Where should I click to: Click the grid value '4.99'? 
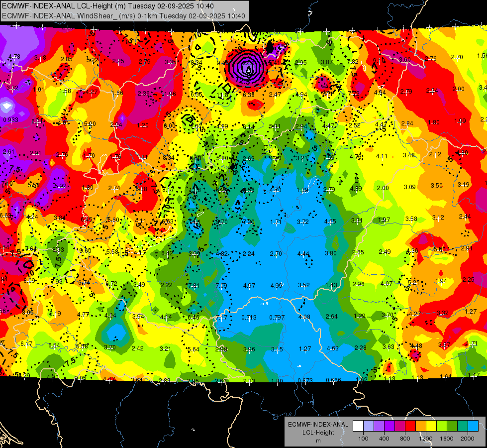click(277, 285)
